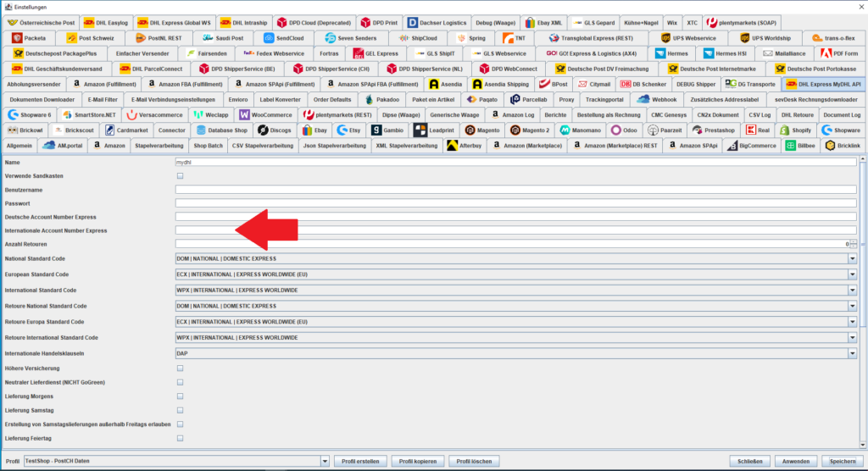Click the TNT icon
Screen dimensions: 868x471
508,38
